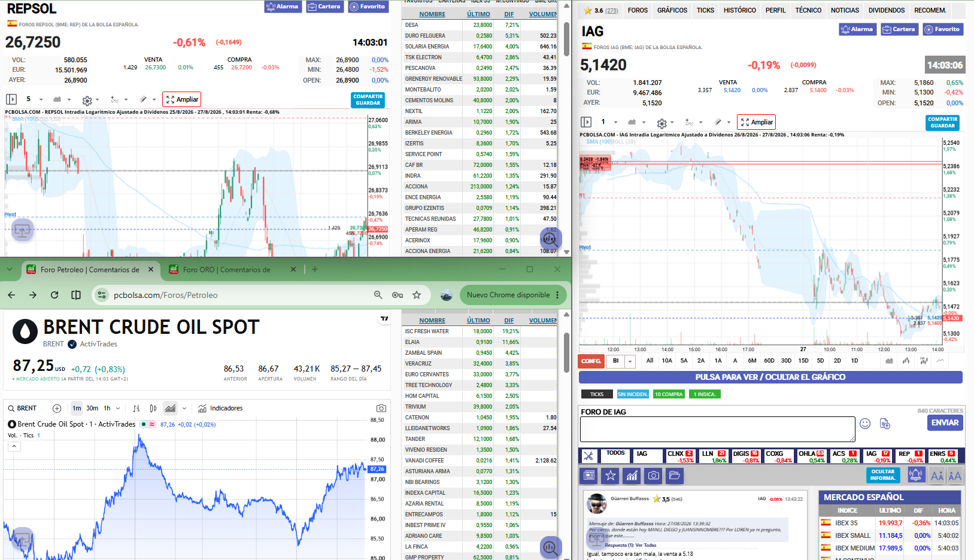The width and height of the screenshot is (974, 560).
Task: Open the news icon in forum toolbar
Action: [x=590, y=476]
